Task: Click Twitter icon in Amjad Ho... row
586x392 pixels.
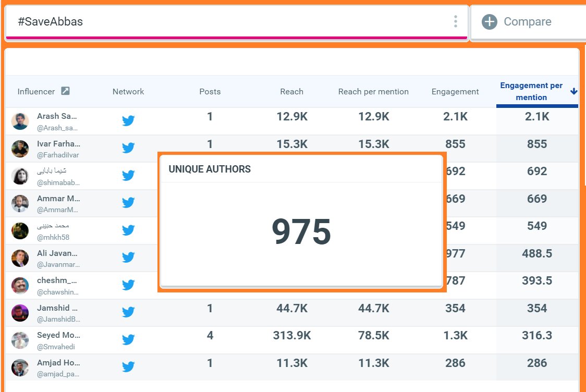Action: click(128, 367)
